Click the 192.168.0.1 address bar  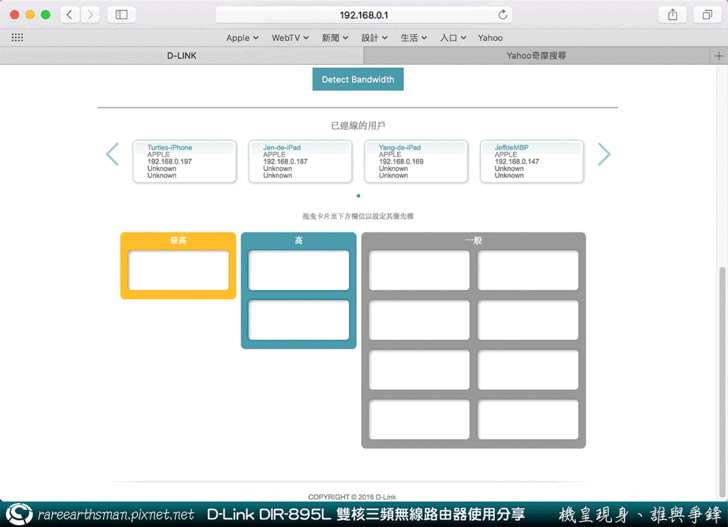click(364, 15)
